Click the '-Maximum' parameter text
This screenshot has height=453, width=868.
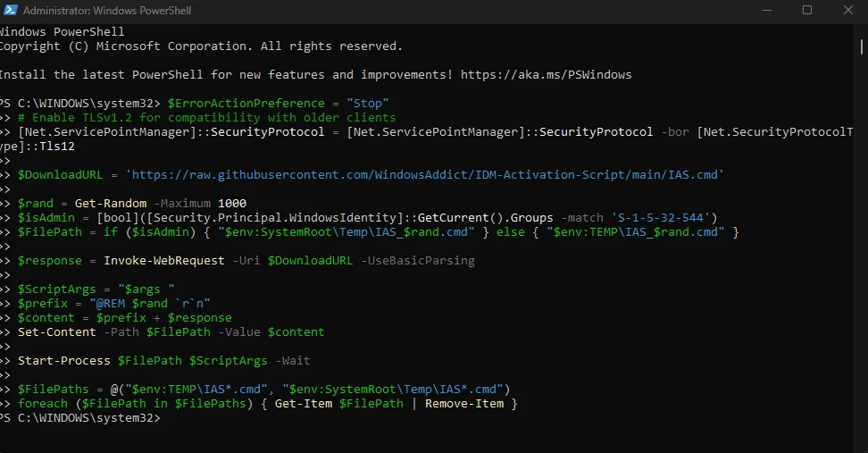pos(182,203)
